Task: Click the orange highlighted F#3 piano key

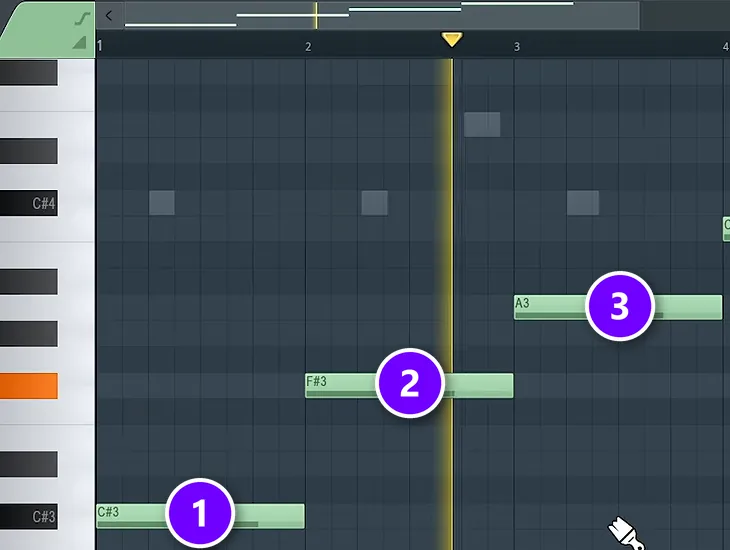Action: [29, 386]
